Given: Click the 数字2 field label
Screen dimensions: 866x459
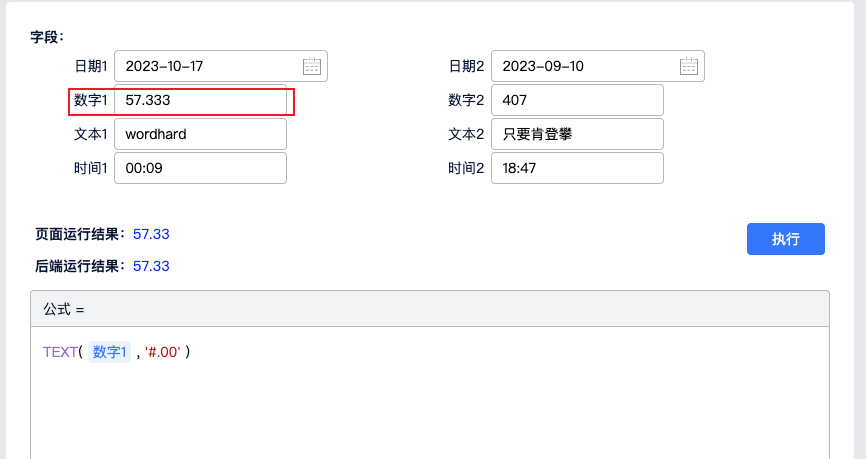Looking at the screenshot, I should (466, 100).
